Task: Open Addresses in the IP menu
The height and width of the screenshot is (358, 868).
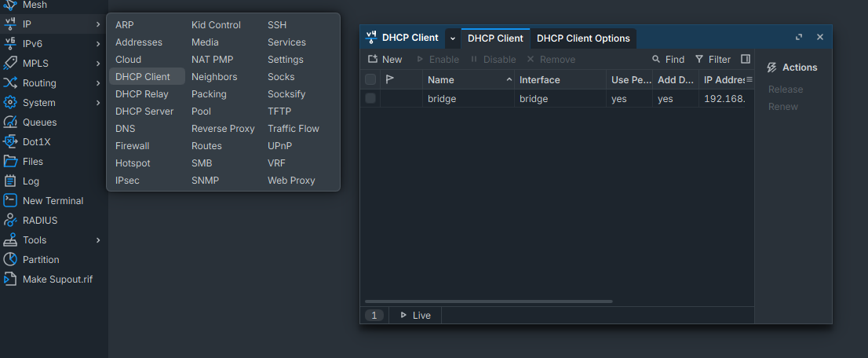Action: point(139,42)
